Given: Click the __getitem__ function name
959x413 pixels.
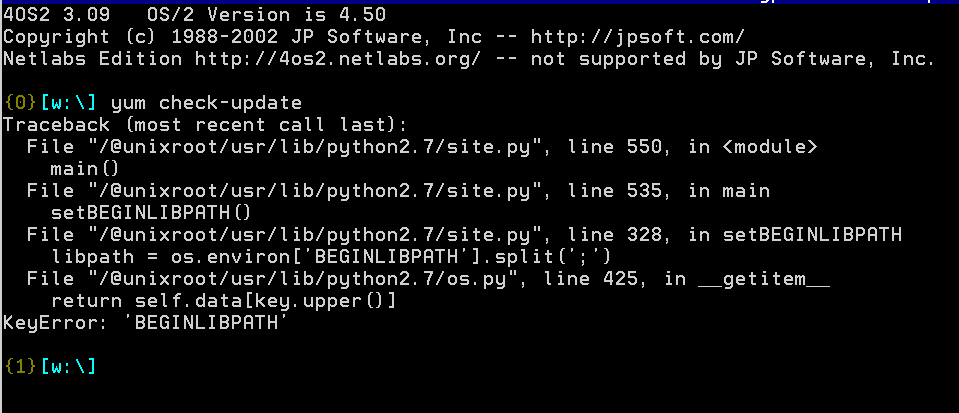Looking at the screenshot, I should pyautogui.click(x=763, y=279).
